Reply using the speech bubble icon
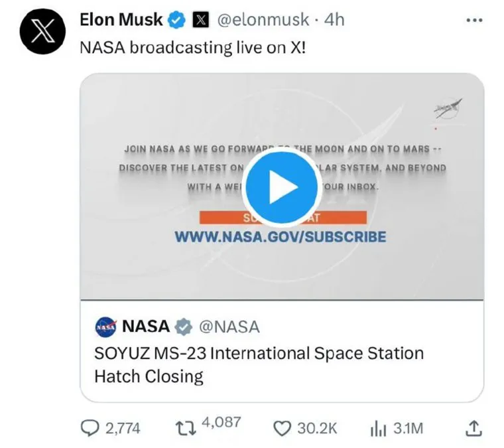The width and height of the screenshot is (504, 448). [x=90, y=429]
